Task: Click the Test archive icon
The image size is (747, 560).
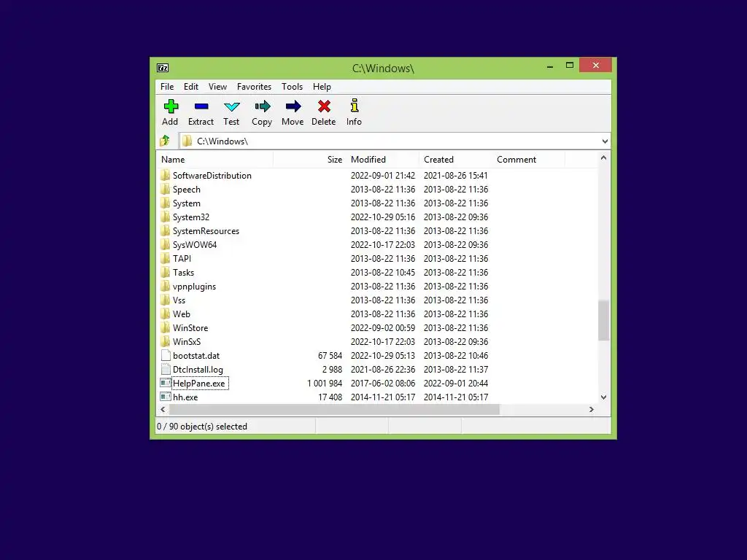Action: point(231,106)
